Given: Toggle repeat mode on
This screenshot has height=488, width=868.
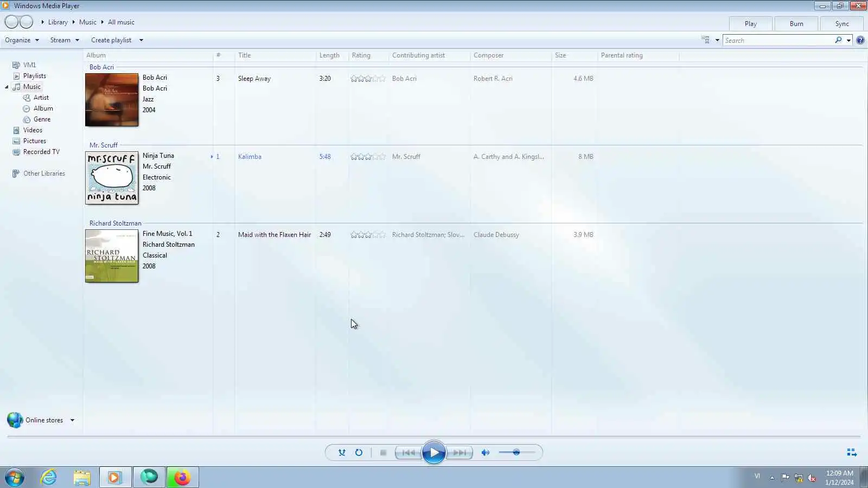Looking at the screenshot, I should tap(359, 452).
